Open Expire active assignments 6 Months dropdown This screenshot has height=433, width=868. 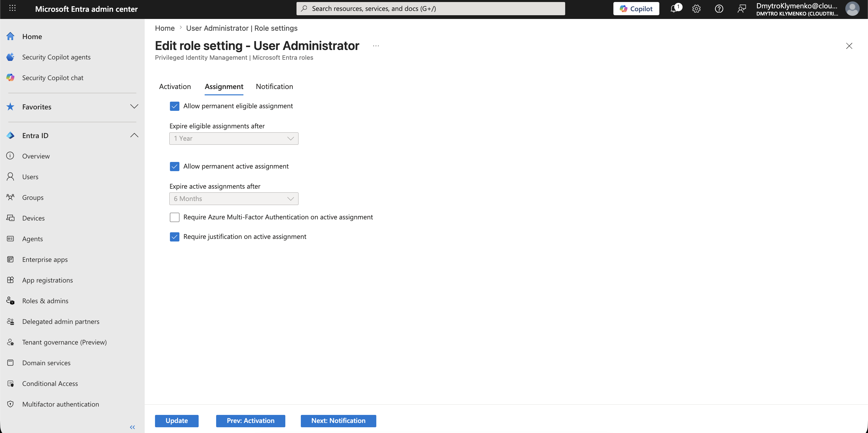click(x=234, y=199)
